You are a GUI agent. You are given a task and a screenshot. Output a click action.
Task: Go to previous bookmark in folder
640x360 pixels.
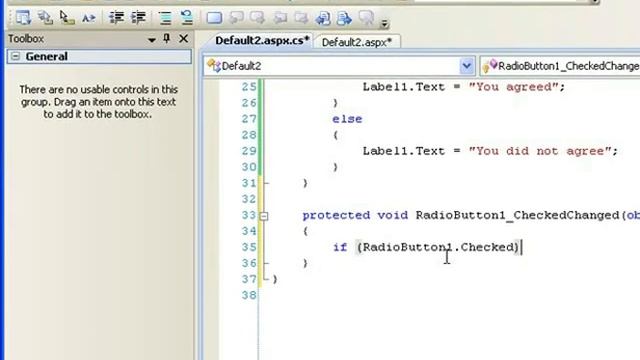[280, 18]
